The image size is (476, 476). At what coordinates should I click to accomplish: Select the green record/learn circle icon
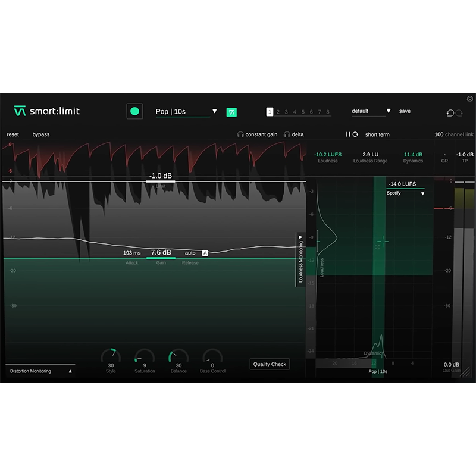[x=134, y=111]
